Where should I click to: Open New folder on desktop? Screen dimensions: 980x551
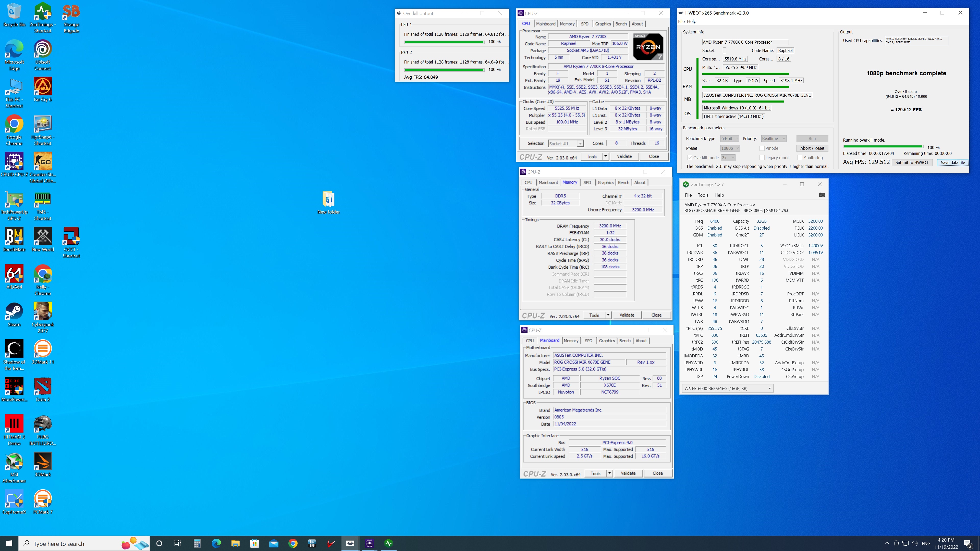point(329,203)
